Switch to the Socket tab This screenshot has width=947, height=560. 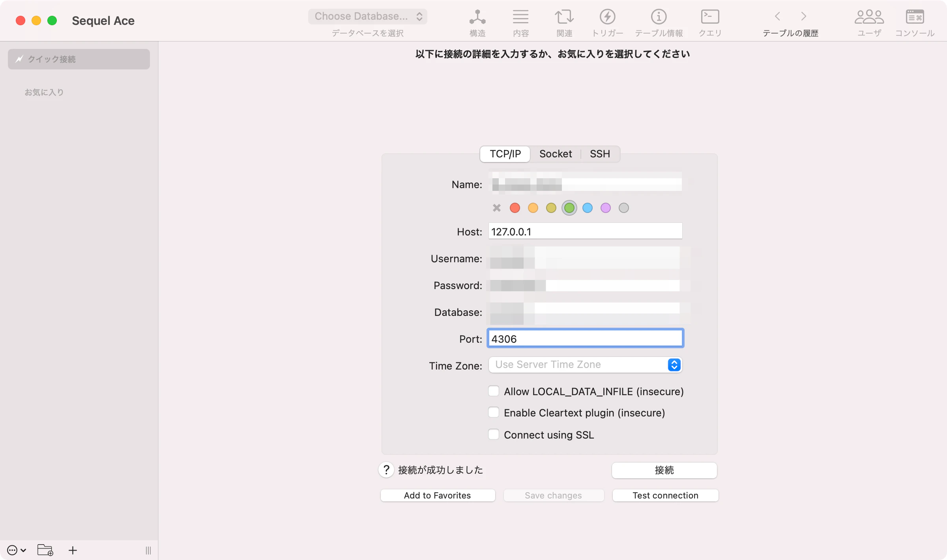(x=556, y=154)
